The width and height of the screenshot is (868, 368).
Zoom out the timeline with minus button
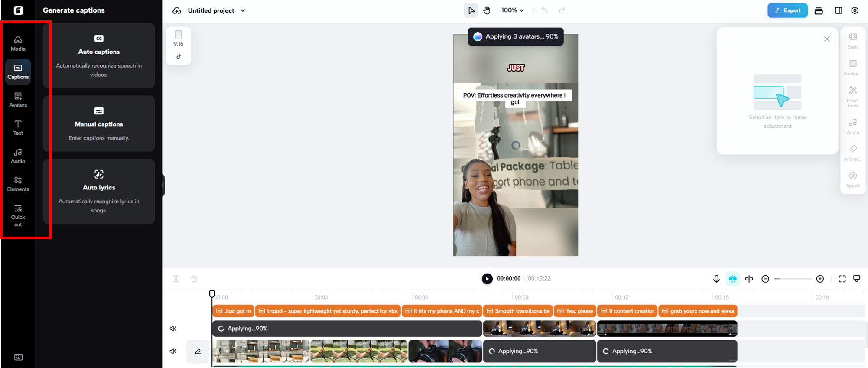[x=765, y=279]
